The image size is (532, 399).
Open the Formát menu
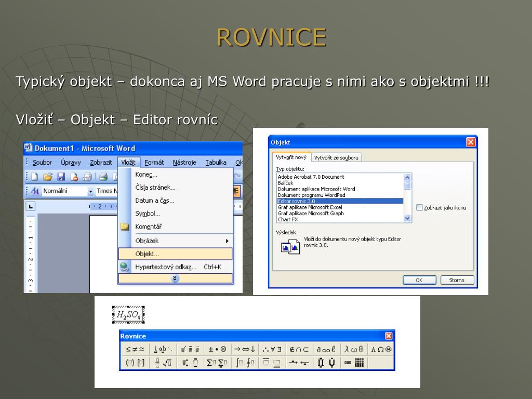tap(154, 163)
